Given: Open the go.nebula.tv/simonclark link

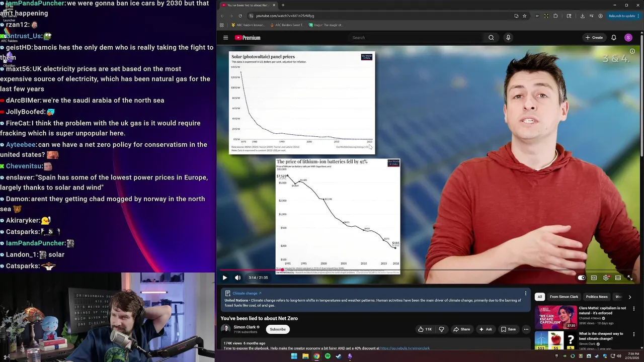Looking at the screenshot, I should (405, 348).
